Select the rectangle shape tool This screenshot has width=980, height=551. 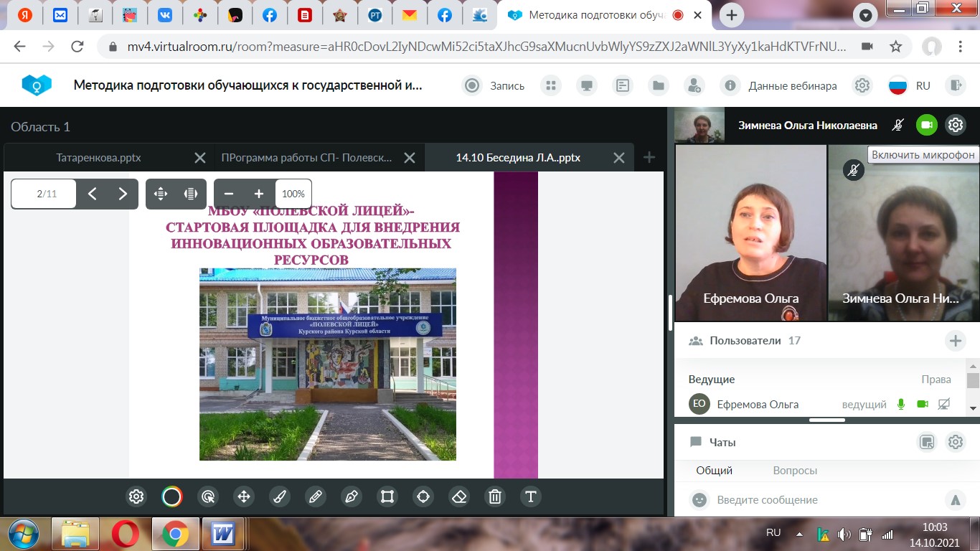click(387, 496)
